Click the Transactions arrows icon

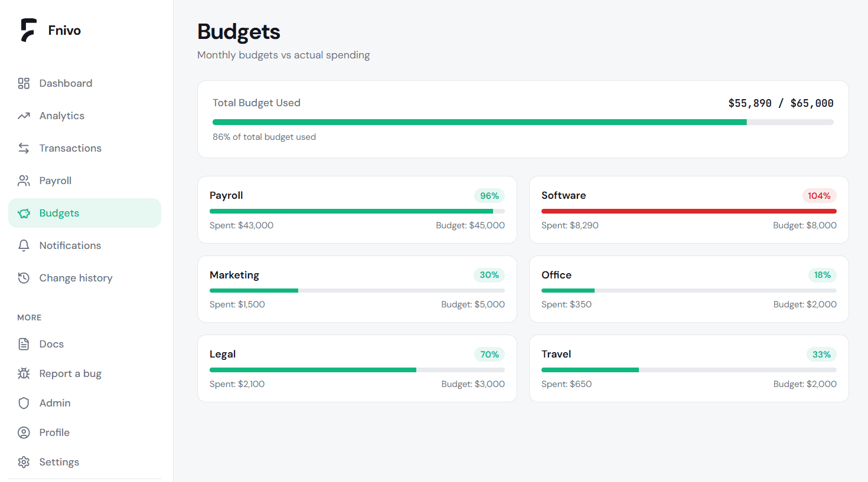[x=24, y=148]
